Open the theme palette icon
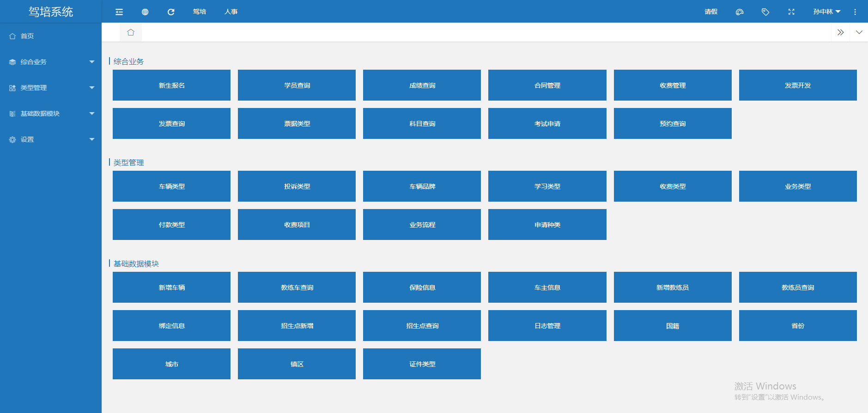 tap(740, 12)
